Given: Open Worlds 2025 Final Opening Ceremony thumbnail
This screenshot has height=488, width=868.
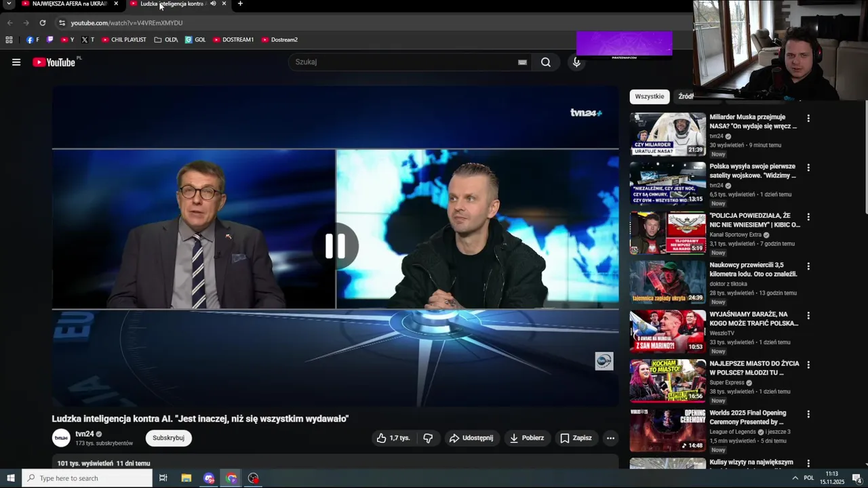Looking at the screenshot, I should click(668, 430).
